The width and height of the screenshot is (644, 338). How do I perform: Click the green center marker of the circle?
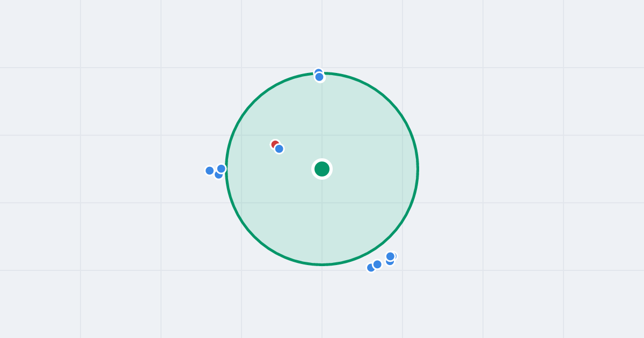322,169
